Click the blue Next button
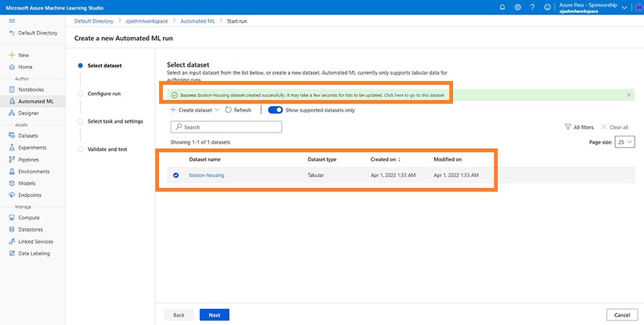The width and height of the screenshot is (644, 325). pos(214,314)
